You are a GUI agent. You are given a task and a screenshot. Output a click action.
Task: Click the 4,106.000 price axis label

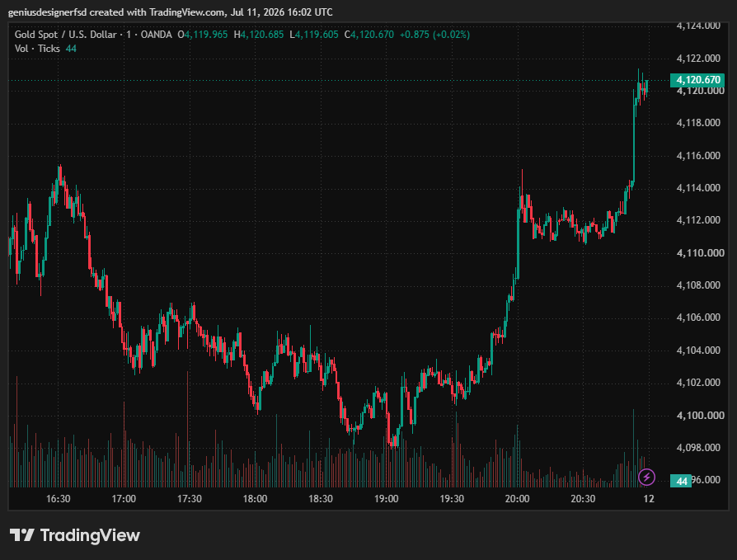coord(698,318)
